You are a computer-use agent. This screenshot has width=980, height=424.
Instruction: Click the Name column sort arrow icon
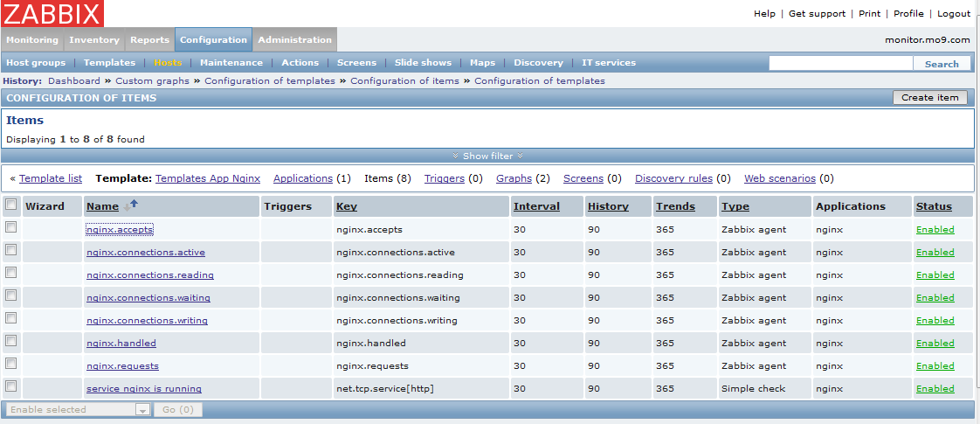[x=131, y=205]
